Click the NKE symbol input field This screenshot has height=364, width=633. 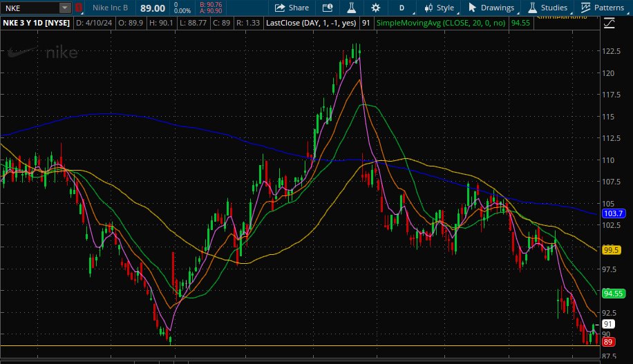point(30,8)
